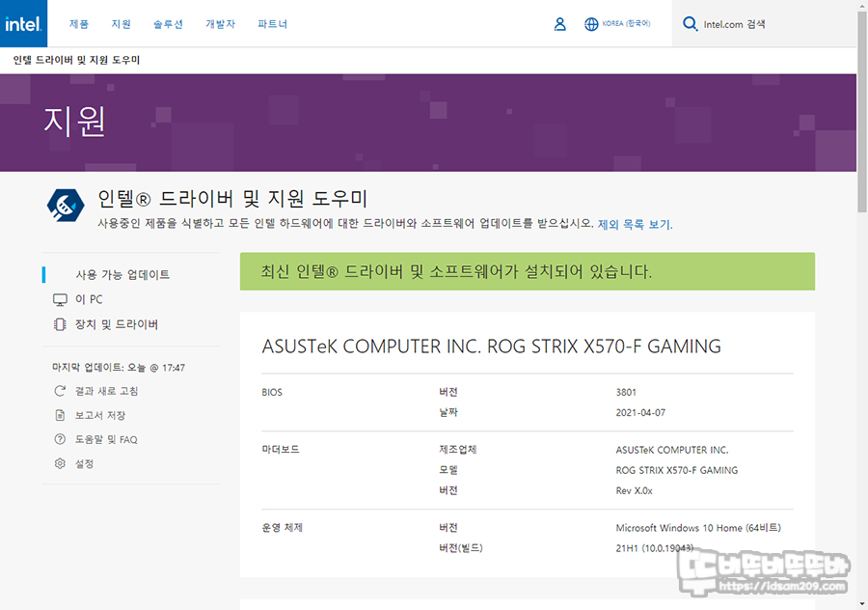Image resolution: width=868 pixels, height=610 pixels.
Task: Click the document icon for 보고서 저장
Action: [x=60, y=415]
